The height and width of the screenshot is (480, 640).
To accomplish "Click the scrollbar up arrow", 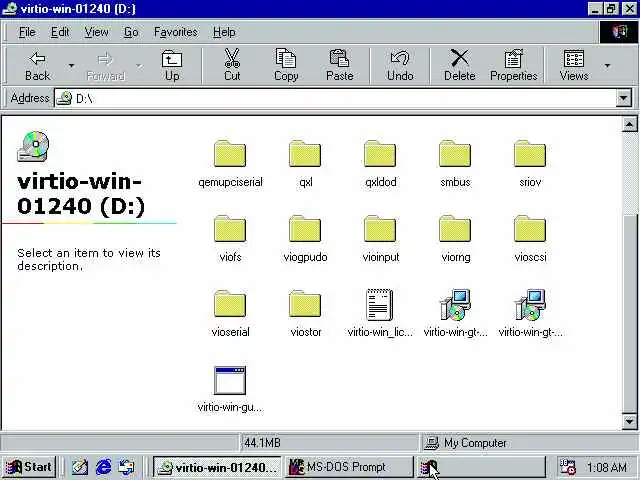I will pos(629,124).
